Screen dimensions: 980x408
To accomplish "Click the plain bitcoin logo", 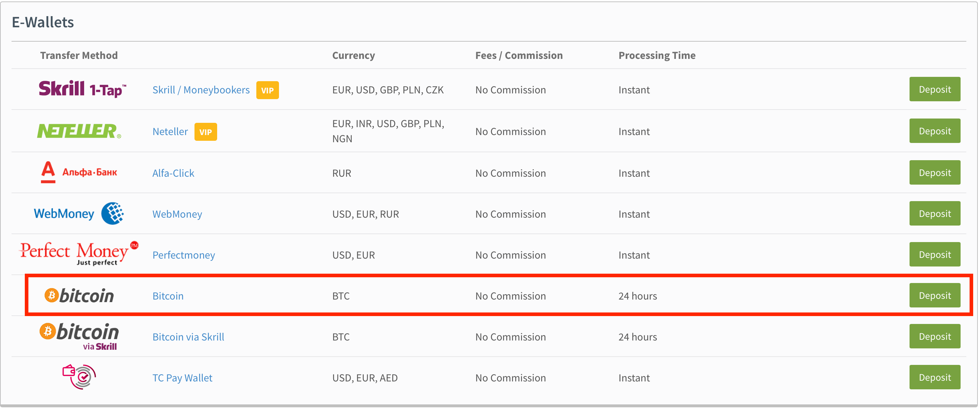I will [79, 296].
